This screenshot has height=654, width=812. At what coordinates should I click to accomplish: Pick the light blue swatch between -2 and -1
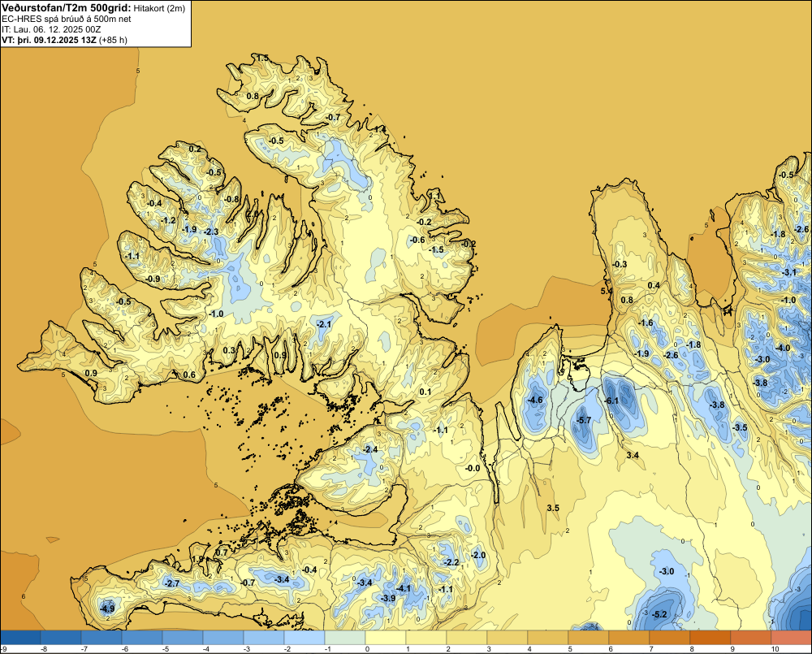click(304, 637)
